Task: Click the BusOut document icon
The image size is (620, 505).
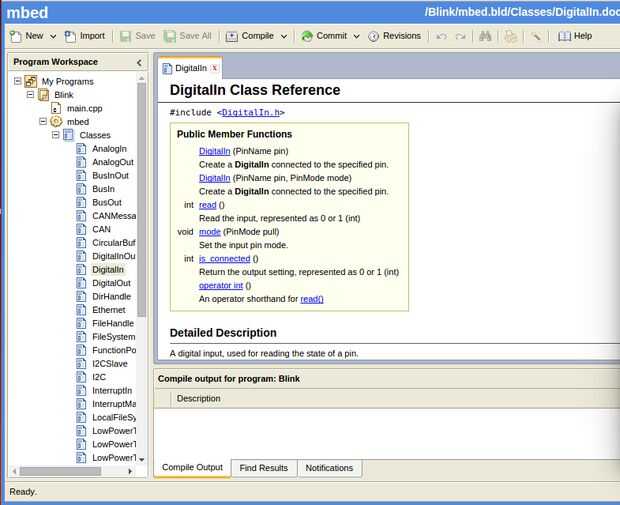Action: click(81, 202)
